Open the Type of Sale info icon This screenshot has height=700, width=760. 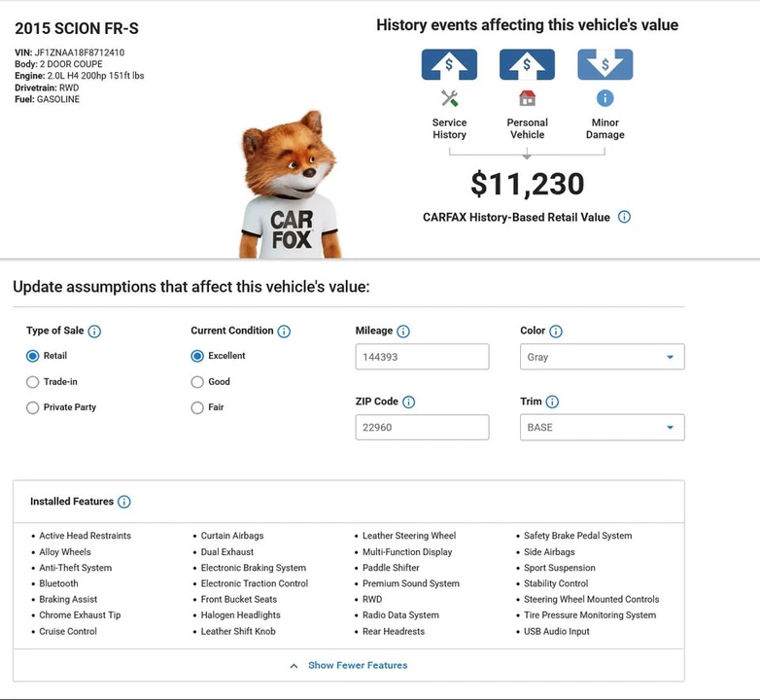pos(94,332)
